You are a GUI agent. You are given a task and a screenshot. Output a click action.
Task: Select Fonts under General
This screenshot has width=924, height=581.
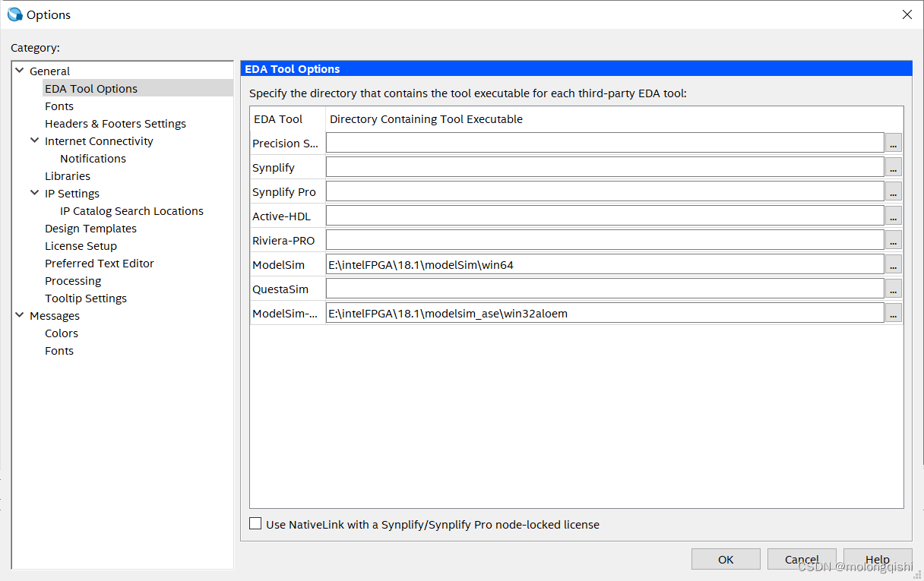click(x=59, y=106)
